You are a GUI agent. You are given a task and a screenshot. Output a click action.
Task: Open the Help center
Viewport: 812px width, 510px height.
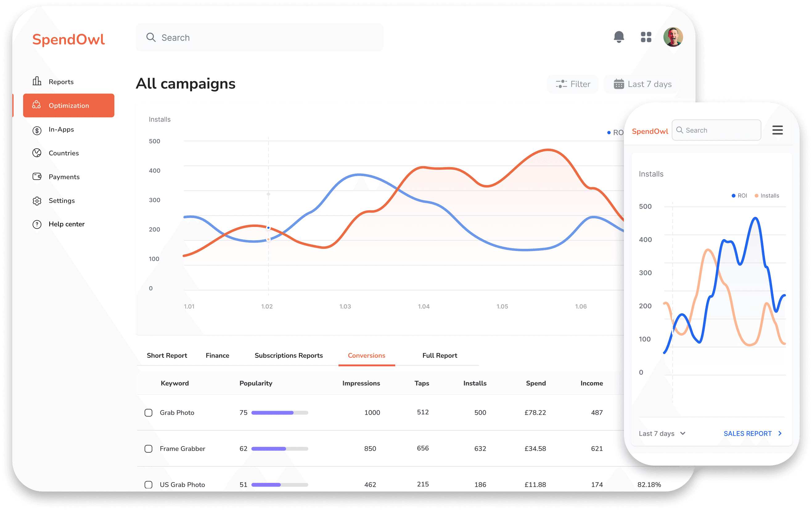(66, 224)
